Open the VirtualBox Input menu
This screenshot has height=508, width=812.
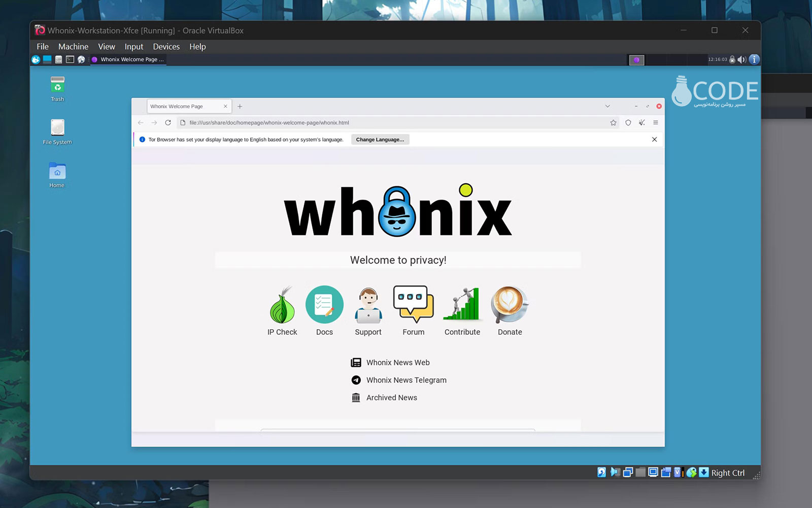point(134,47)
